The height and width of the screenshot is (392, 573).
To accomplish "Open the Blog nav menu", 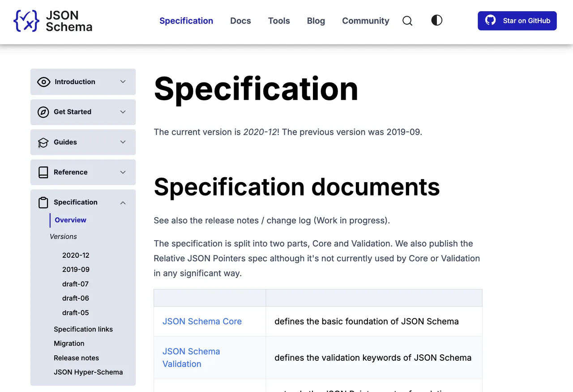I will tap(316, 21).
